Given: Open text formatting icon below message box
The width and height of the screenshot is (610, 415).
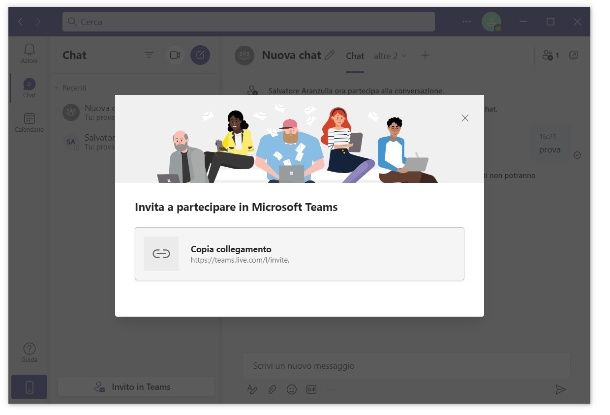Looking at the screenshot, I should click(252, 389).
